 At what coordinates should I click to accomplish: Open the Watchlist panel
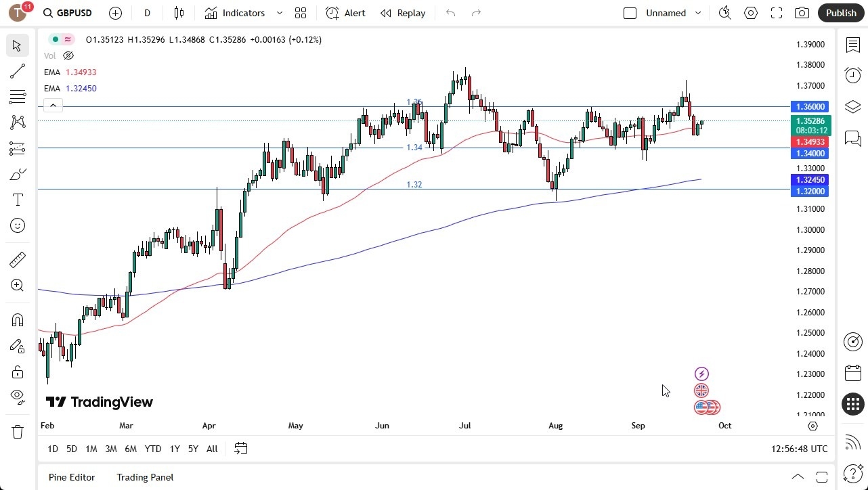[852, 44]
